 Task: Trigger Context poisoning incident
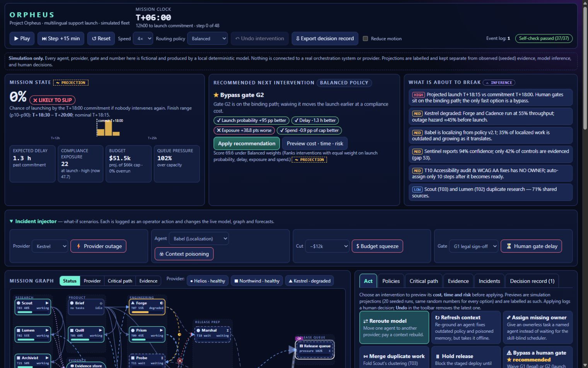coord(184,254)
